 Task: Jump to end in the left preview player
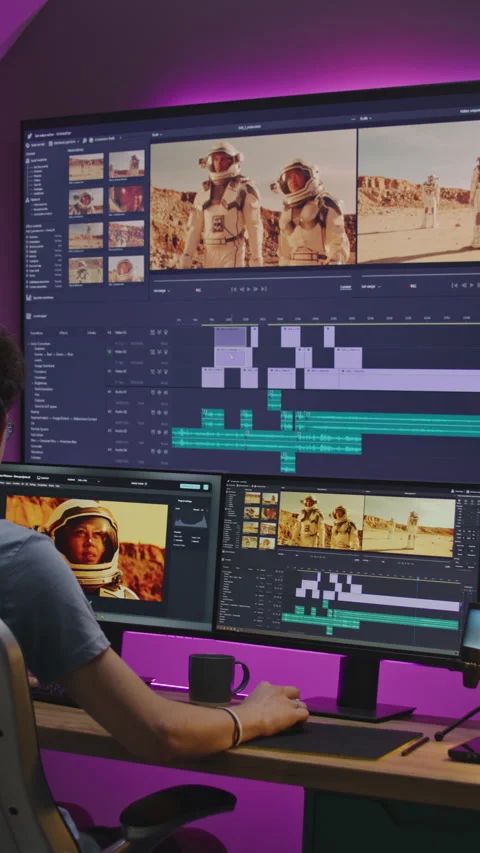pyautogui.click(x=264, y=289)
